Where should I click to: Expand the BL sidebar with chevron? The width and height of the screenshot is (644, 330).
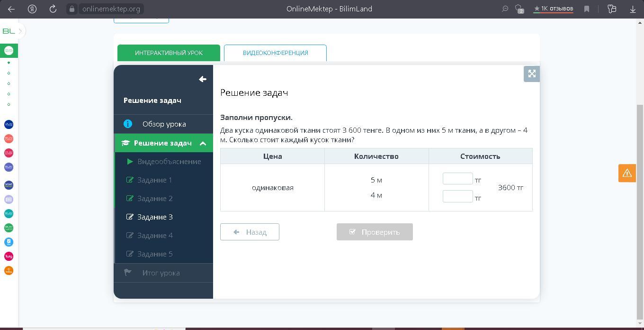(x=20, y=31)
